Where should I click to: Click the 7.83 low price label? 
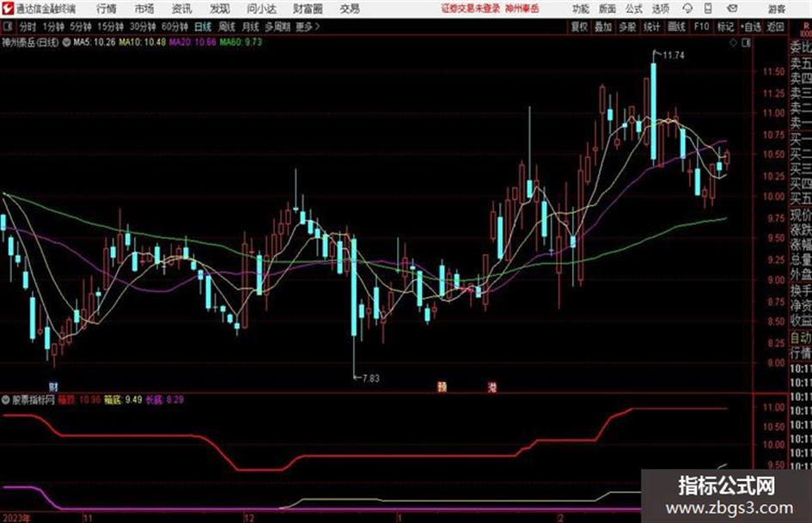coord(371,379)
